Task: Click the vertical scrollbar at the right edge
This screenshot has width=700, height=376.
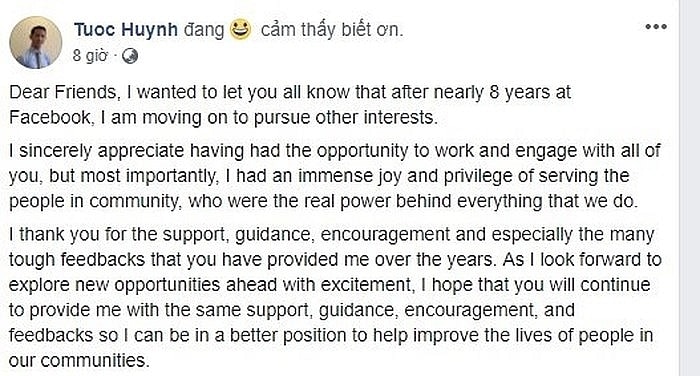Action: pos(689,188)
